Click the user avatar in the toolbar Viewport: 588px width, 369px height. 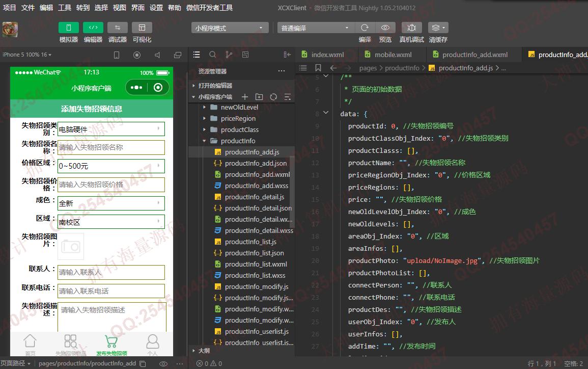click(10, 30)
